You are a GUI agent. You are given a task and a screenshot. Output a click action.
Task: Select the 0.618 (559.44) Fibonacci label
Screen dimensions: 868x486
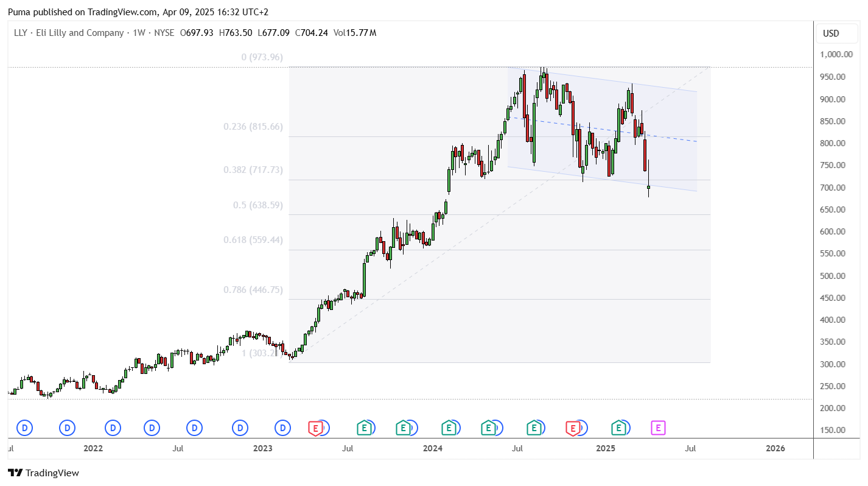(x=253, y=240)
